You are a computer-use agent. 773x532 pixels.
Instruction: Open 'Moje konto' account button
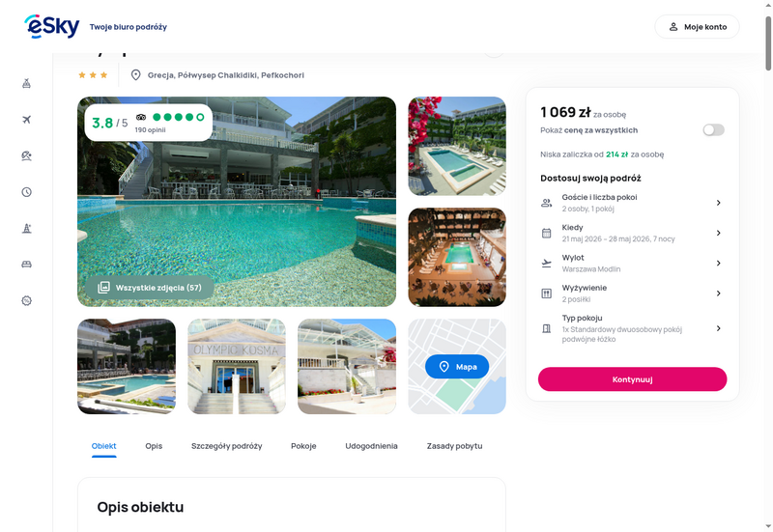(x=697, y=27)
